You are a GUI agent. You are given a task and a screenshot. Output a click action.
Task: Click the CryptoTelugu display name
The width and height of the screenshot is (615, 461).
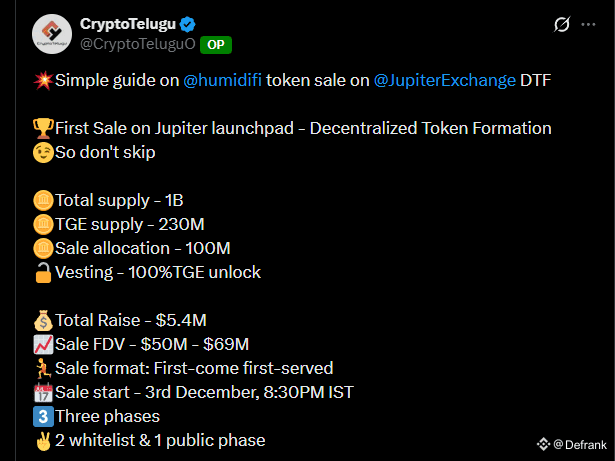point(129,24)
